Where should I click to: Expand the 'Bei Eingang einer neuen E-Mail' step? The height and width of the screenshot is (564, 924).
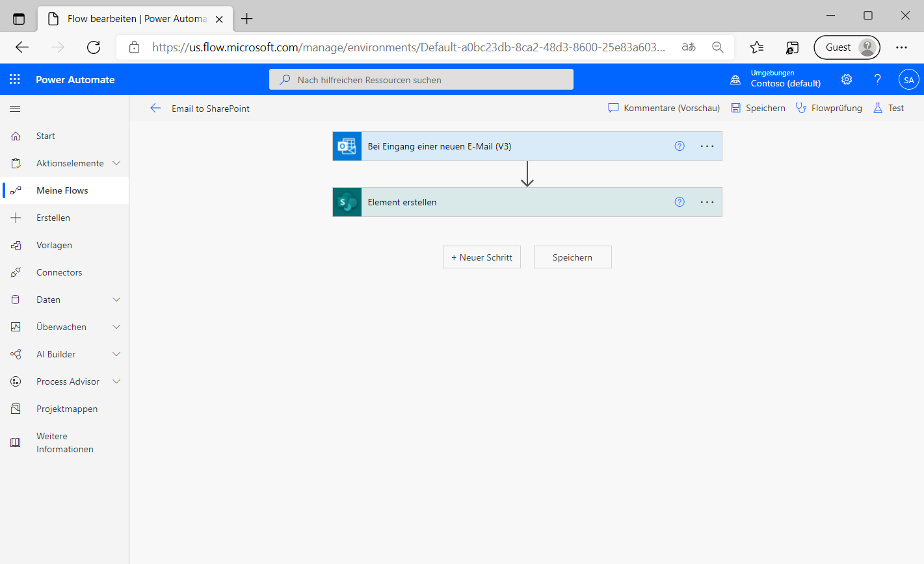point(527,146)
